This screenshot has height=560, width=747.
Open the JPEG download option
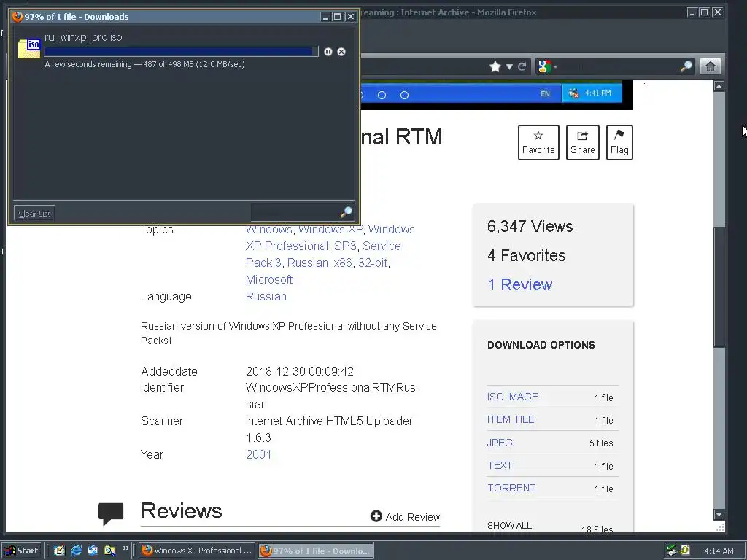click(500, 443)
